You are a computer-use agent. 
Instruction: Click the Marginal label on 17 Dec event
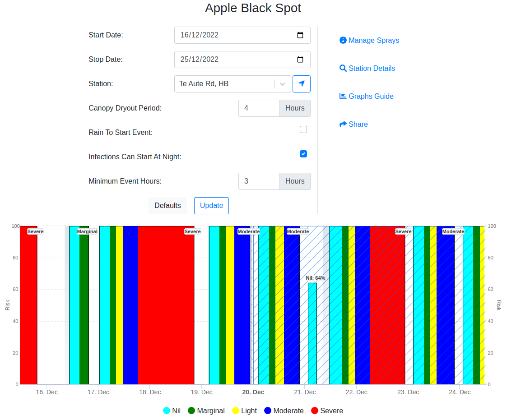[x=87, y=231]
